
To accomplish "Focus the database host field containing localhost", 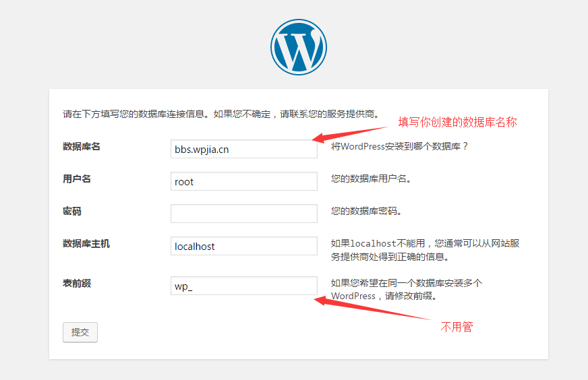I will click(x=243, y=246).
